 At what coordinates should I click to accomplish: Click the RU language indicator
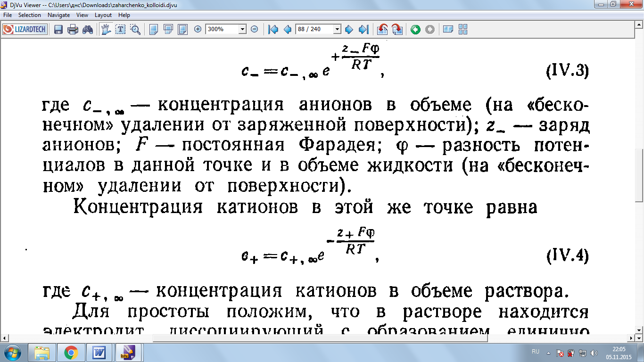coord(536,352)
